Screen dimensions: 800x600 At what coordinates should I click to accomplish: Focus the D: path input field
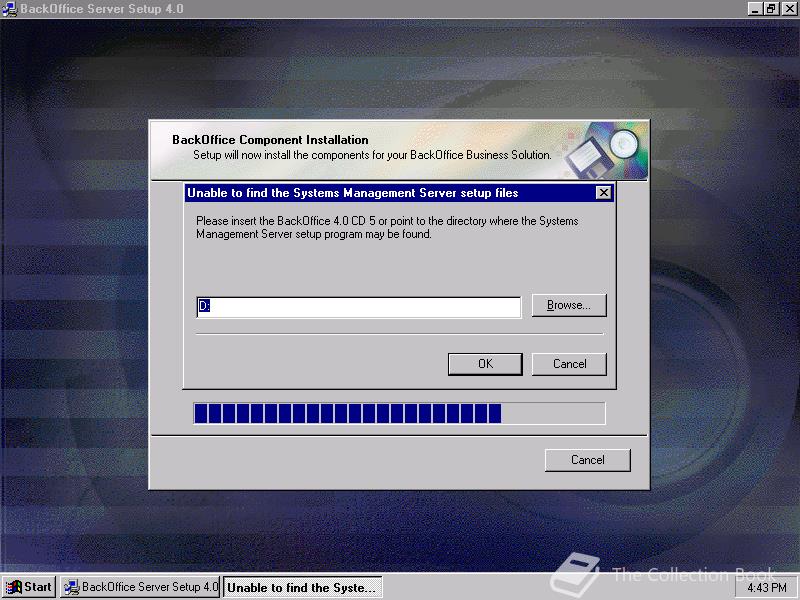coord(359,307)
